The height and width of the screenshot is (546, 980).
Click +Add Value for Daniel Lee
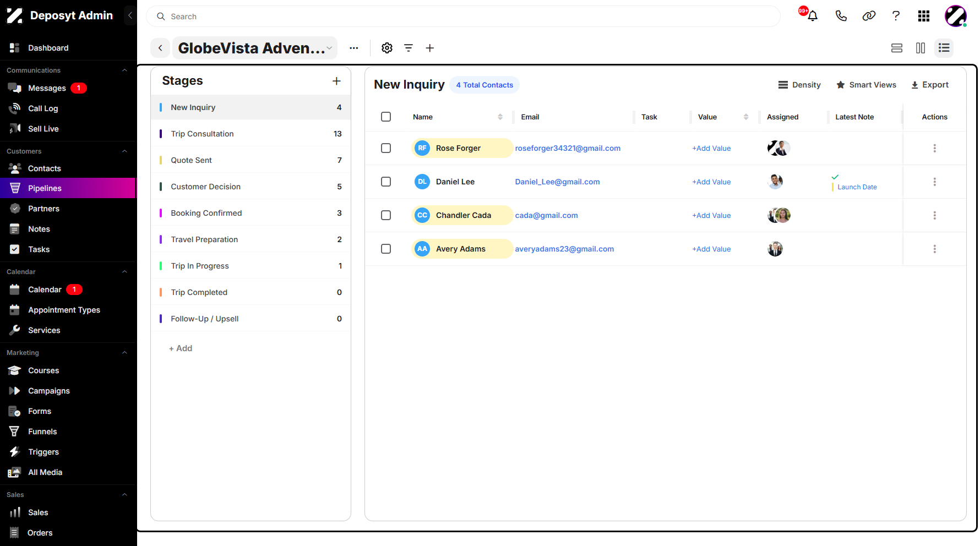tap(711, 182)
